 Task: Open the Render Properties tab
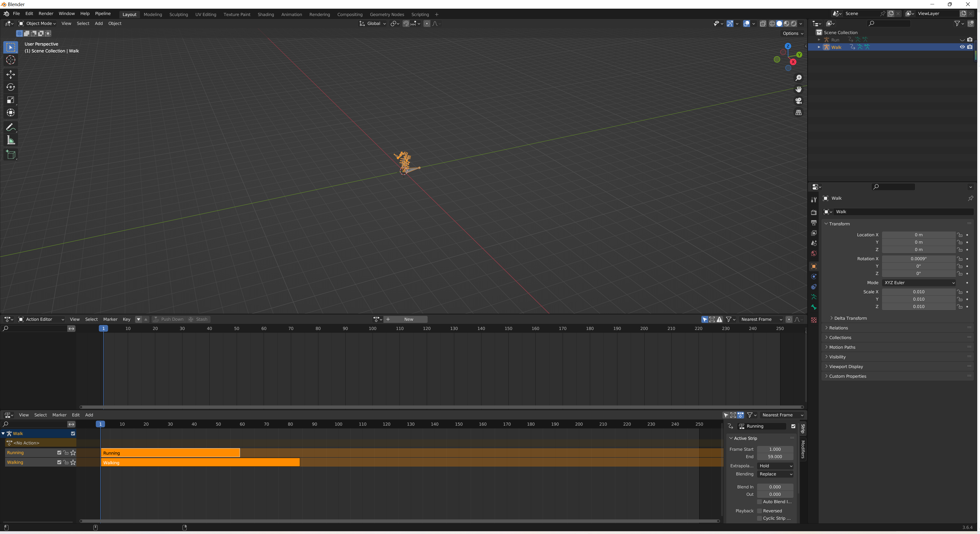[814, 212]
